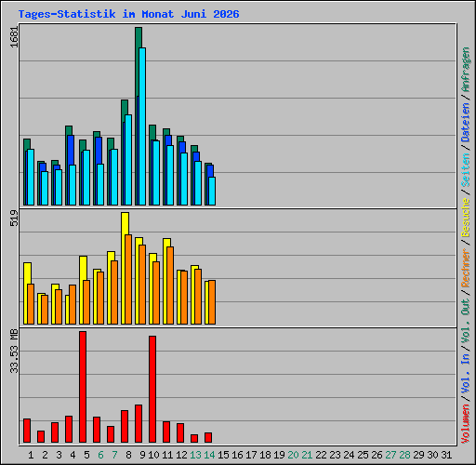The width and height of the screenshot is (476, 465).
Task: Click the yellow 'Besuche' legend label
Action: (466, 218)
